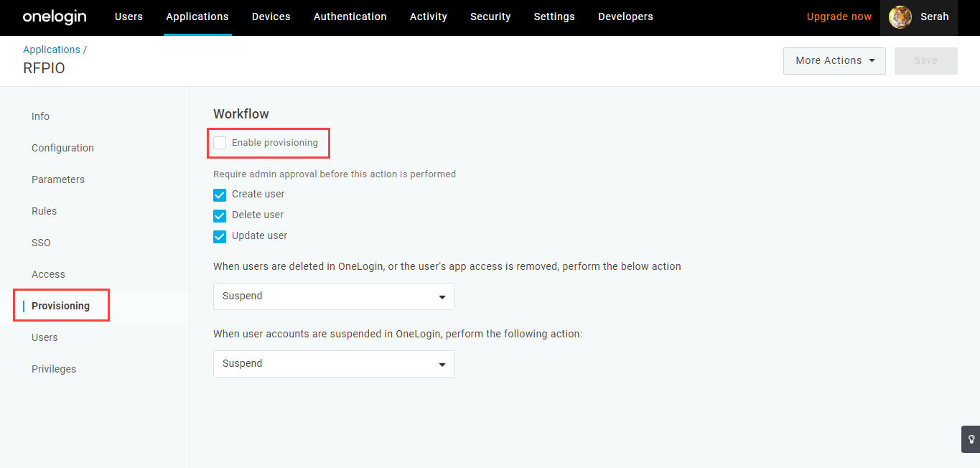Open the Access sidebar tab
Screen dimensions: 980x468
click(48, 274)
